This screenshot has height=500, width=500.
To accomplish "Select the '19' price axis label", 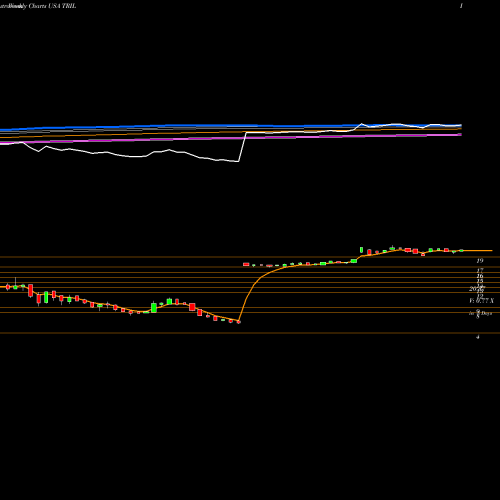I will (x=480, y=261).
